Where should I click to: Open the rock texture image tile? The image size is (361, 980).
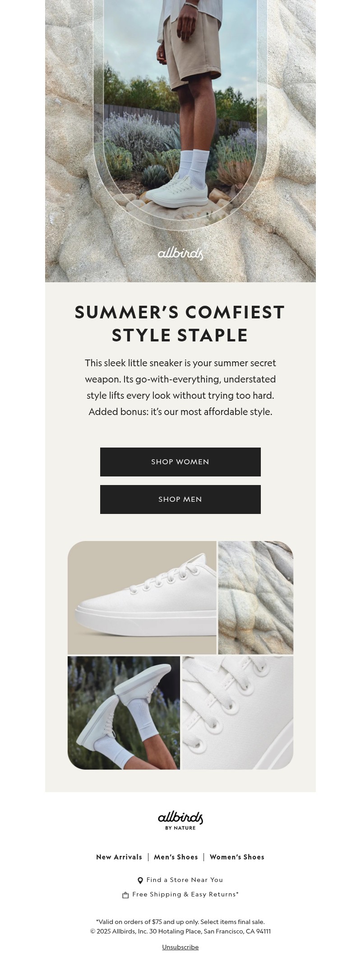256,597
